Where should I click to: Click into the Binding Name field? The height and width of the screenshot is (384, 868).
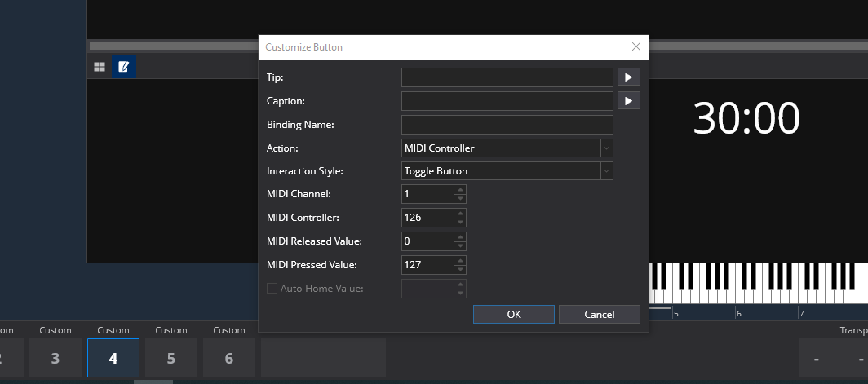[507, 125]
